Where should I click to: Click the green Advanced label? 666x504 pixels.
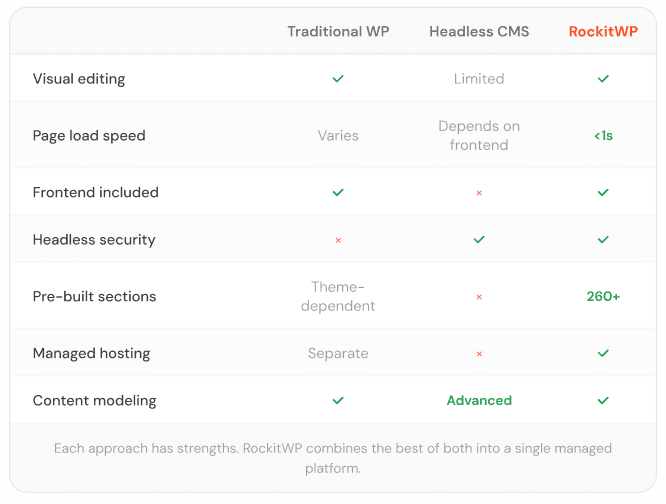(x=479, y=400)
